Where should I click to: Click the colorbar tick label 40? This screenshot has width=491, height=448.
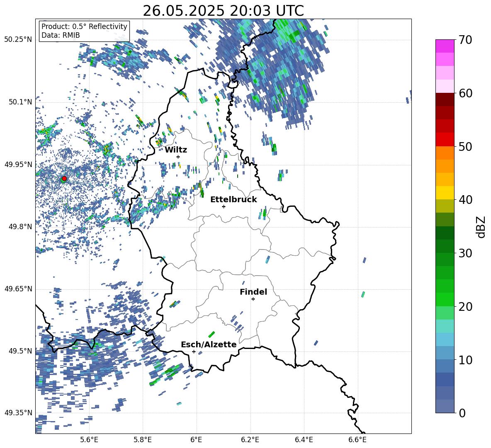coord(465,200)
